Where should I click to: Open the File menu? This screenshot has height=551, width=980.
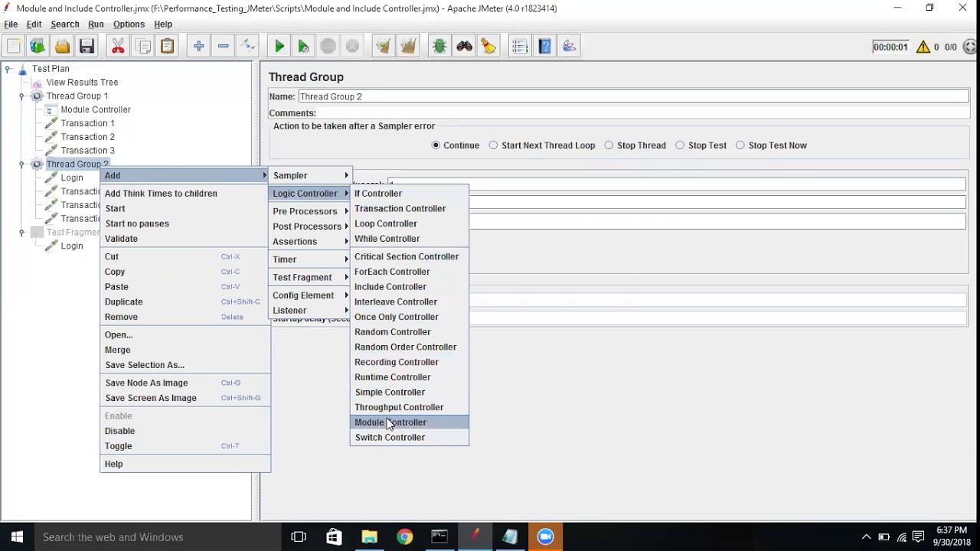tap(11, 24)
